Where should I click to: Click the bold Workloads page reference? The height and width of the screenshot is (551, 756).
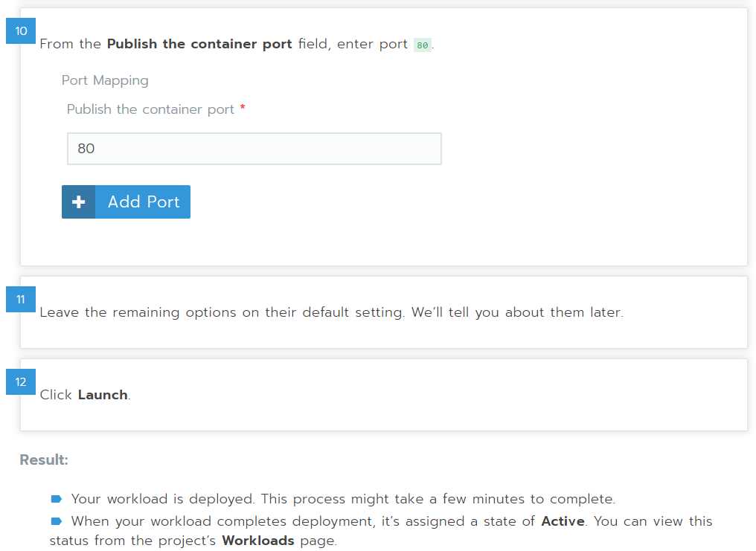pyautogui.click(x=258, y=541)
